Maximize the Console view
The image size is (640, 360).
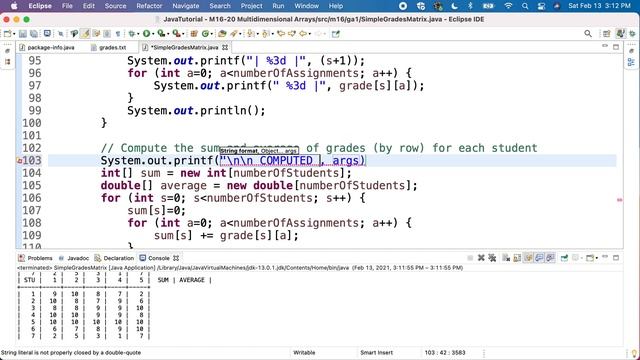click(x=616, y=258)
